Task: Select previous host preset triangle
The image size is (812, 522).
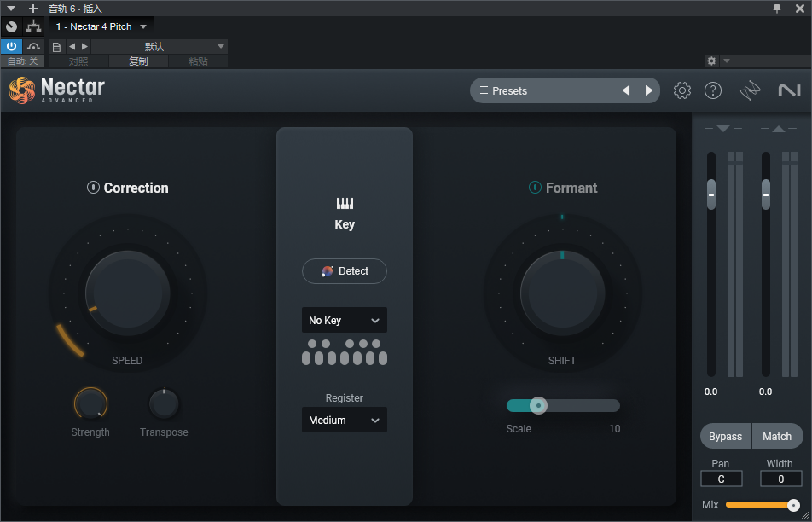Action: point(72,47)
